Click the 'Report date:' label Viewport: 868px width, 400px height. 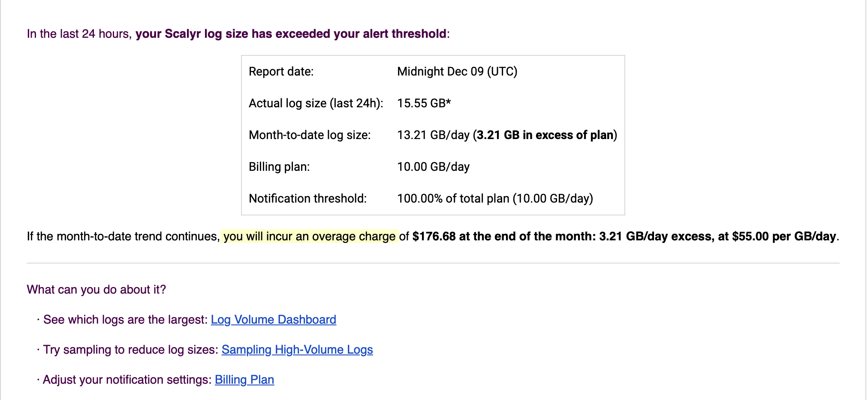(x=281, y=72)
